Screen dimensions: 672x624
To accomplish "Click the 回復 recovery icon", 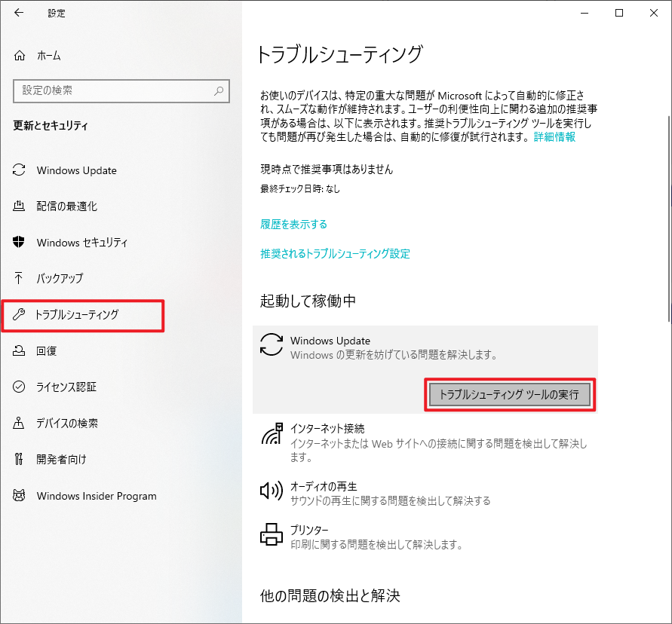I will point(19,350).
